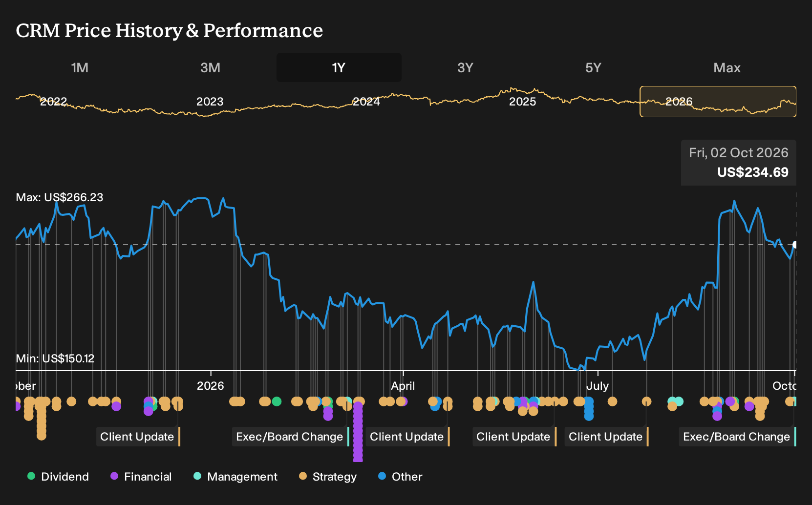Click the Fri, 02 Oct 2026 date text

click(738, 153)
